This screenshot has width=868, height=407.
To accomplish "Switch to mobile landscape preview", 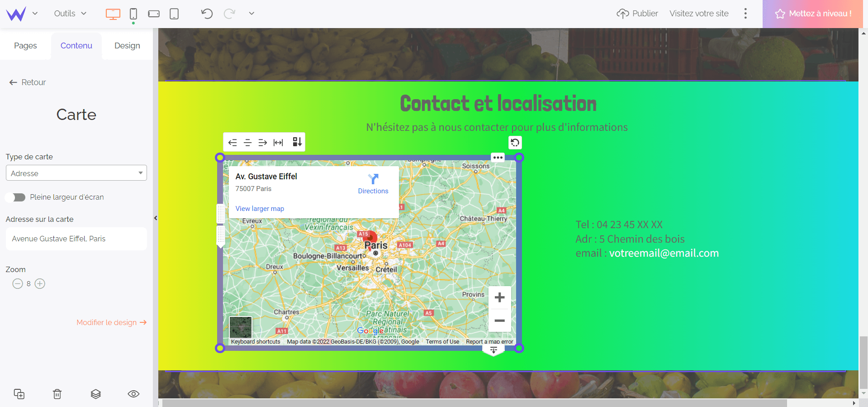I will coord(154,14).
